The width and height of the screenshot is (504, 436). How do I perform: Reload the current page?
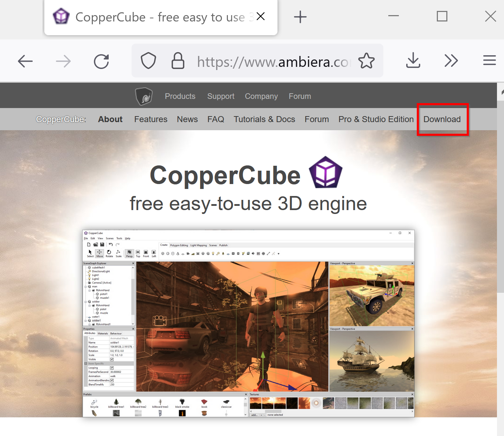pyautogui.click(x=101, y=61)
